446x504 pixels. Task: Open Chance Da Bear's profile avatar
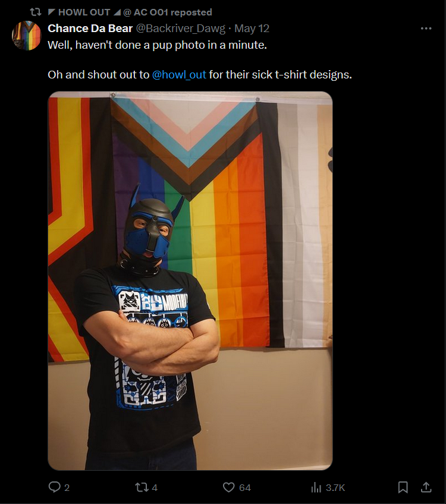[27, 36]
